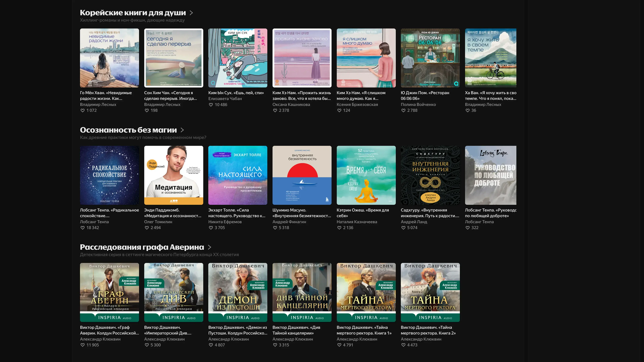
Task: Expand the «Корейские книги для души» section arrow
Action: (191, 13)
